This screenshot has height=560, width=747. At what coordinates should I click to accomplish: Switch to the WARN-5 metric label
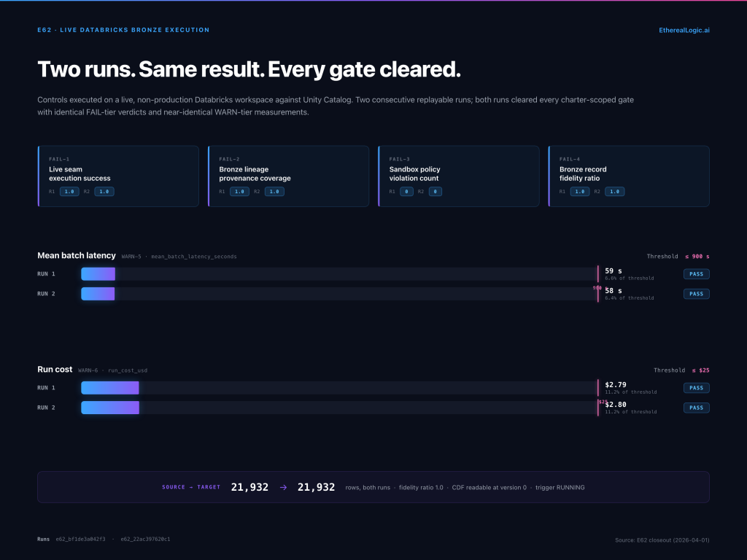click(x=130, y=256)
